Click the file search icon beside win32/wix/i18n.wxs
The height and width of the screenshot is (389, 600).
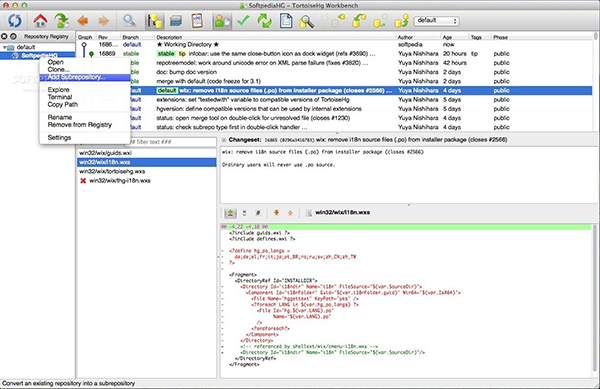point(308,213)
